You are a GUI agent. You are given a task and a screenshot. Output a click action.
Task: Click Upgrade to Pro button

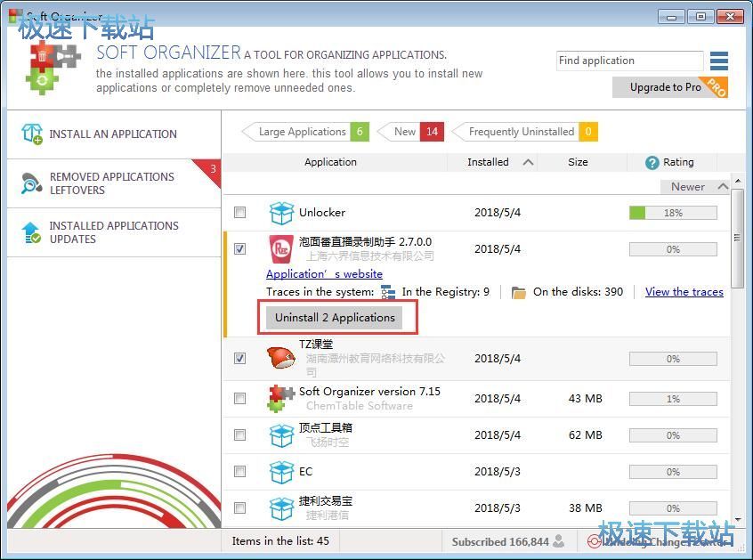pos(670,87)
